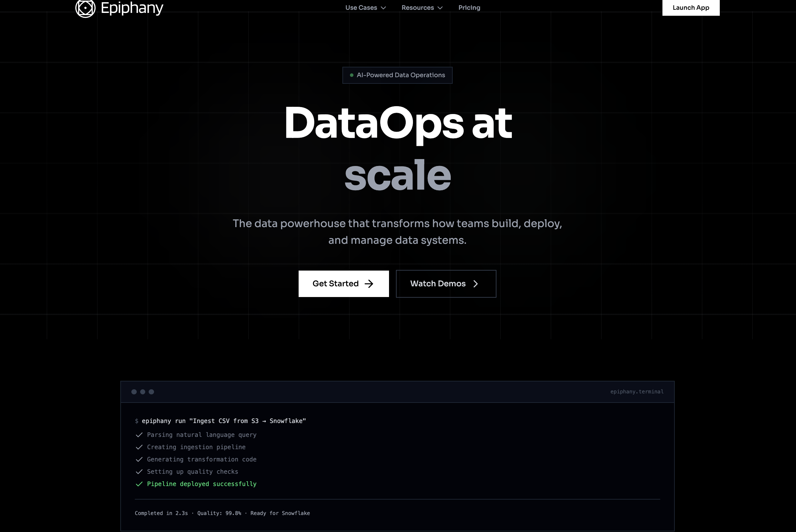The height and width of the screenshot is (532, 796).
Task: Click the Watch Demos button
Action: pyautogui.click(x=446, y=284)
